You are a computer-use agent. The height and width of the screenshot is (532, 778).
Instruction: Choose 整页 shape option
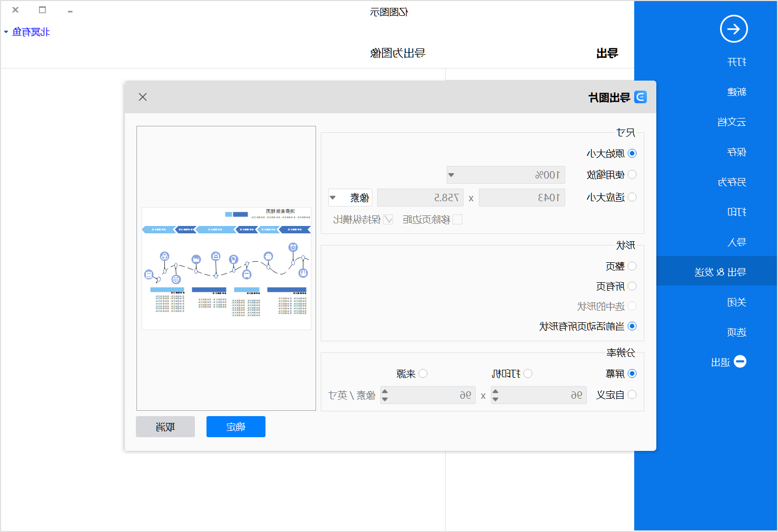pyautogui.click(x=632, y=266)
